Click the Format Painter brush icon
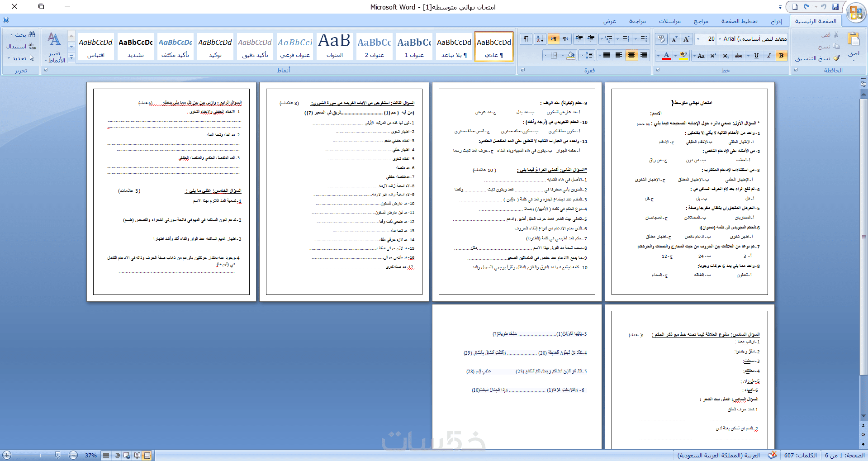Viewport: 868px width, 461px height. pyautogui.click(x=837, y=58)
